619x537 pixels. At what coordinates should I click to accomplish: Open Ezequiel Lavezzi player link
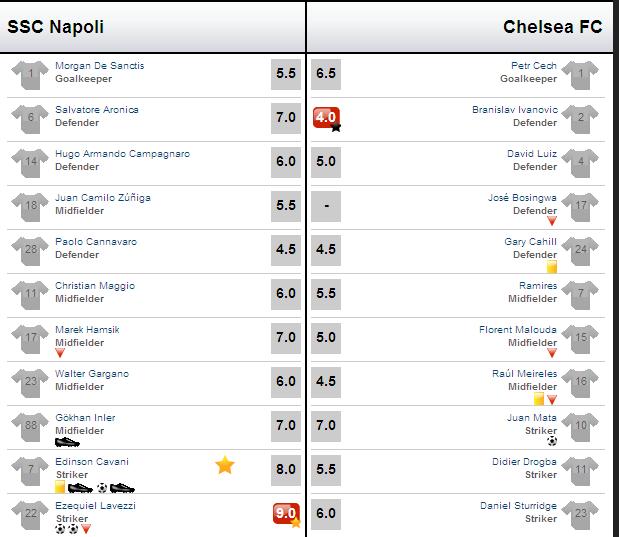tap(95, 506)
